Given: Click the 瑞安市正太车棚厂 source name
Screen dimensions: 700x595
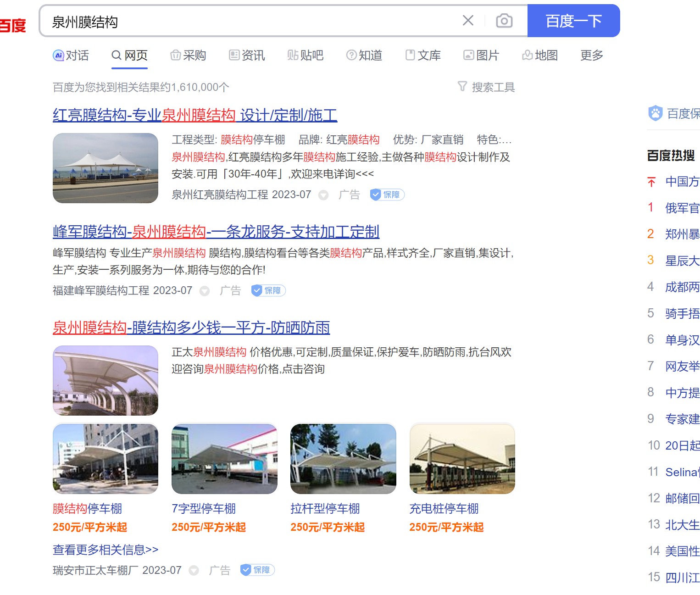Looking at the screenshot, I should pyautogui.click(x=95, y=570).
